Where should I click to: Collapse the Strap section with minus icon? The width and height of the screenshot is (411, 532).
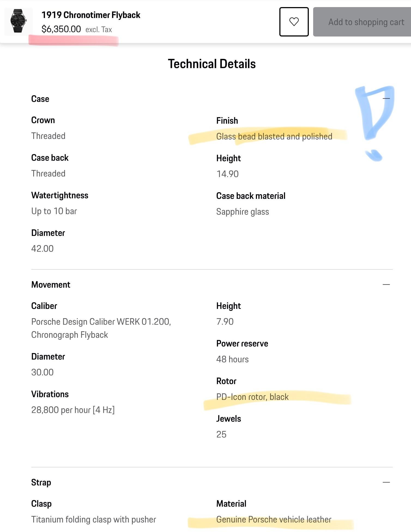click(x=386, y=482)
